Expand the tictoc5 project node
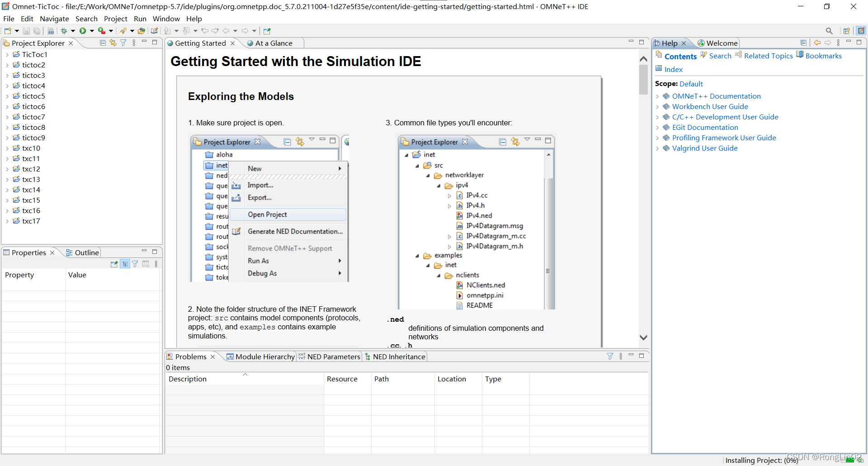The height and width of the screenshot is (466, 868). [7, 96]
